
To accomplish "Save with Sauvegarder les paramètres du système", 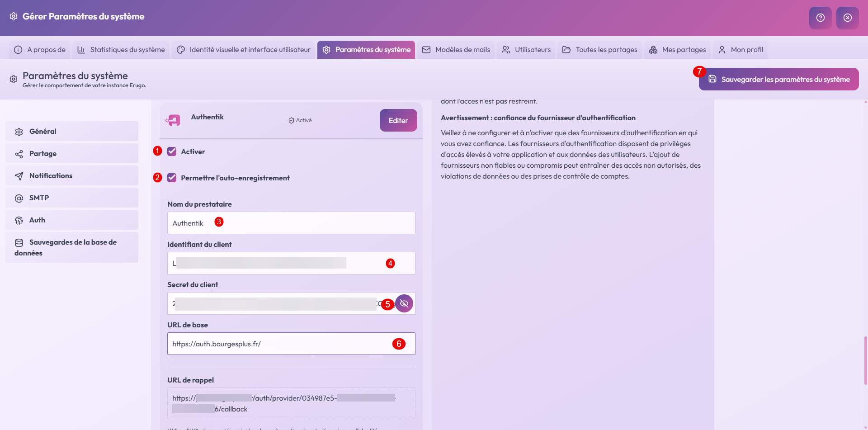I will (x=778, y=79).
